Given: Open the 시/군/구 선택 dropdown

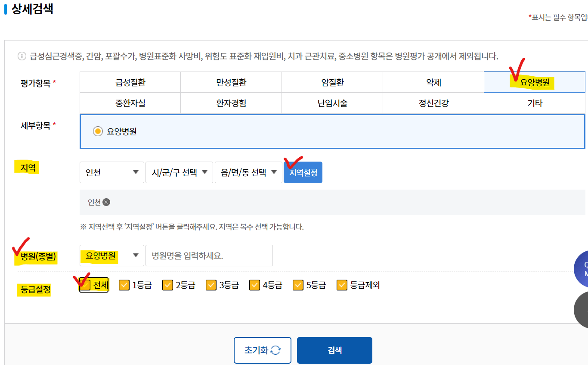Looking at the screenshot, I should [179, 172].
